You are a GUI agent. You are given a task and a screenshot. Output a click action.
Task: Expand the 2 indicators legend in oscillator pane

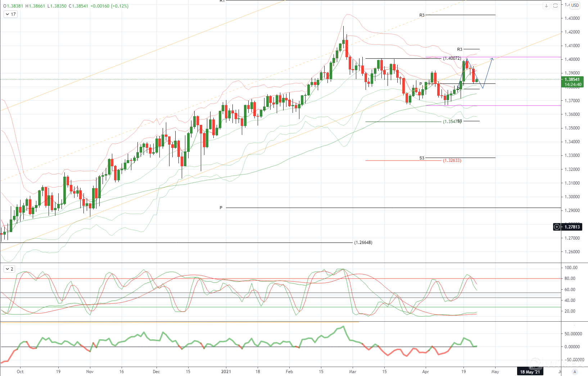[x=9, y=269]
